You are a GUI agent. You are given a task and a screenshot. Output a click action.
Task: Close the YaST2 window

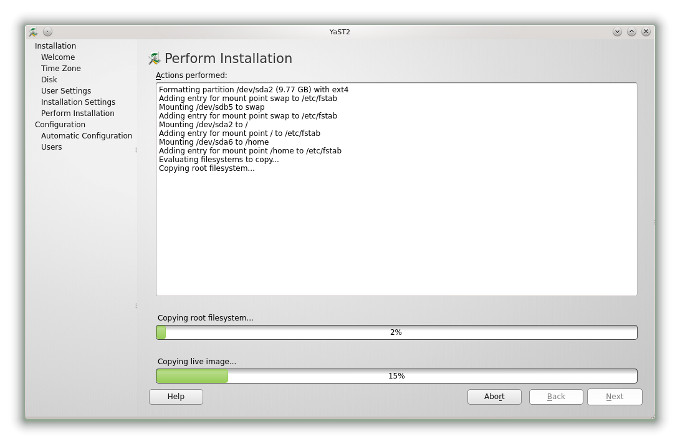coord(646,32)
